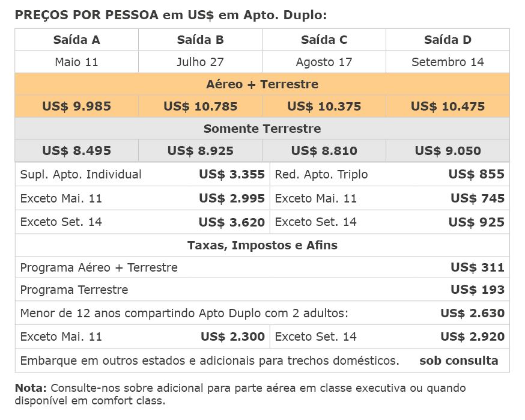Select the Julho 27 date cell
This screenshot has width=525, height=420.
200,62
